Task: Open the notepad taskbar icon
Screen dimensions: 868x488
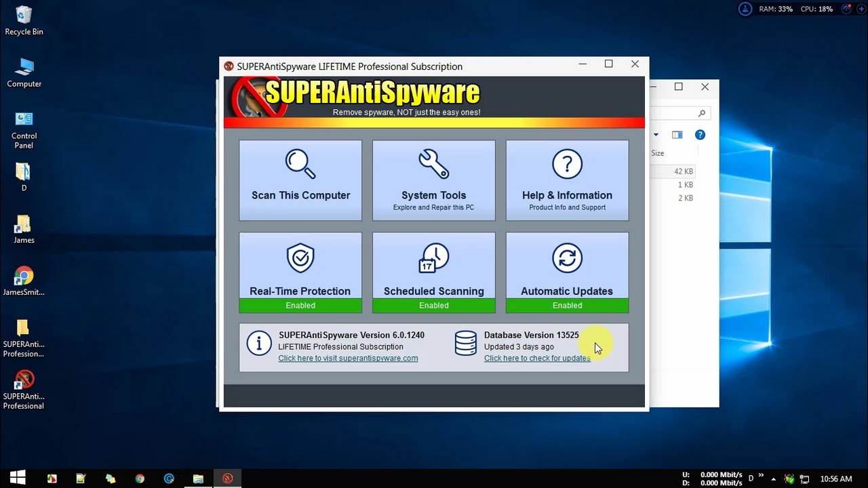Action: (81, 479)
